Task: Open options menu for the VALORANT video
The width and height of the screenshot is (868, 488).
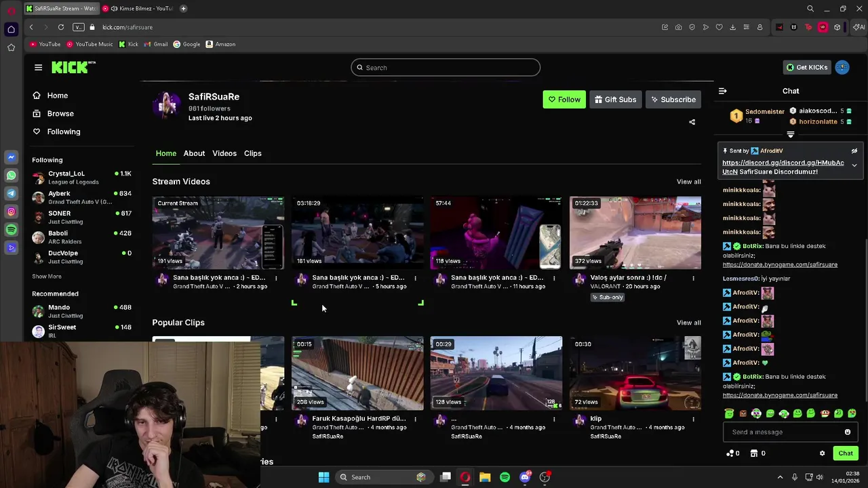Action: tap(693, 278)
